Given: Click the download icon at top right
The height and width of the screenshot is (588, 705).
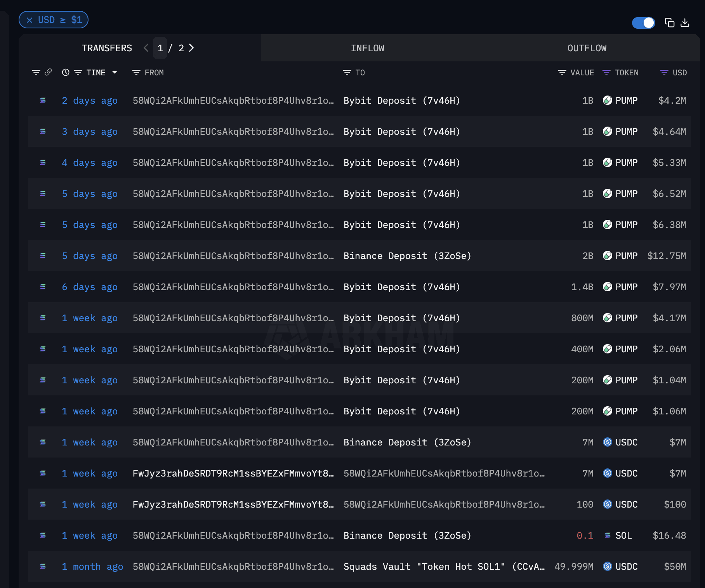Looking at the screenshot, I should click(685, 23).
